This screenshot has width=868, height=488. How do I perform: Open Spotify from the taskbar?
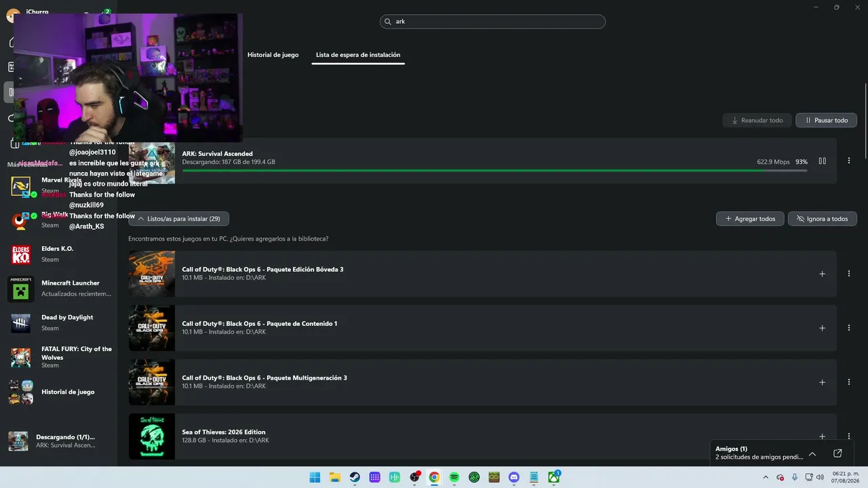click(x=454, y=477)
